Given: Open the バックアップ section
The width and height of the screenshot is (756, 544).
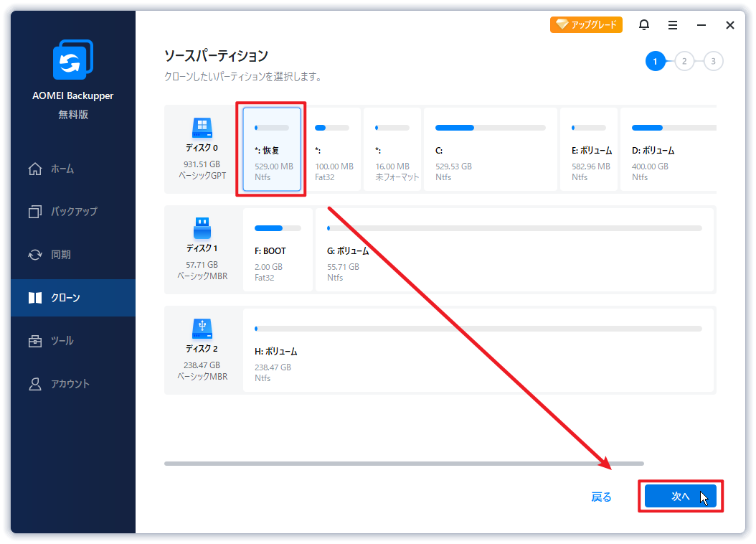Looking at the screenshot, I should pyautogui.click(x=73, y=212).
